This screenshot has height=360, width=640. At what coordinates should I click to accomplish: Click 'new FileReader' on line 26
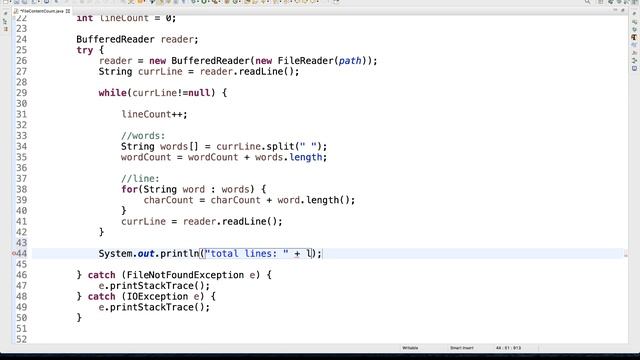pyautogui.click(x=294, y=61)
